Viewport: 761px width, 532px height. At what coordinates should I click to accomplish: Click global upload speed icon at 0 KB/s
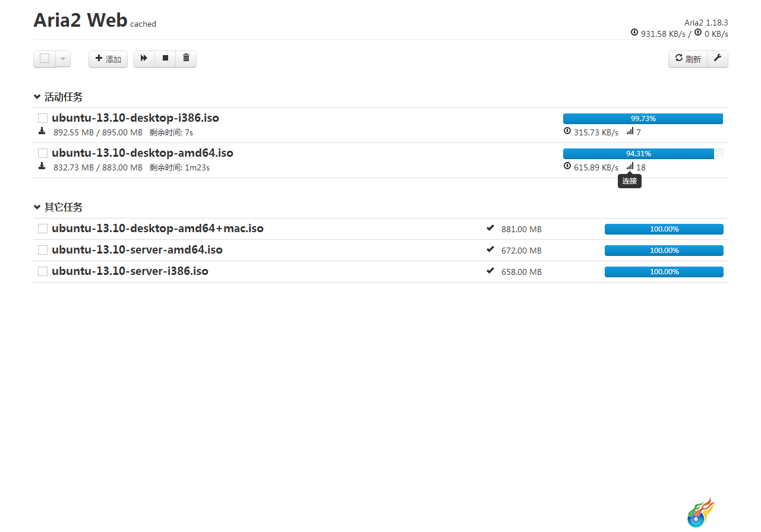click(x=698, y=33)
